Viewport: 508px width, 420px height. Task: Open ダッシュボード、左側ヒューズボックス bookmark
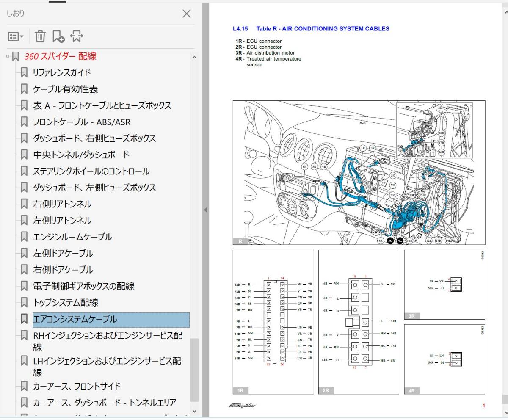[94, 188]
